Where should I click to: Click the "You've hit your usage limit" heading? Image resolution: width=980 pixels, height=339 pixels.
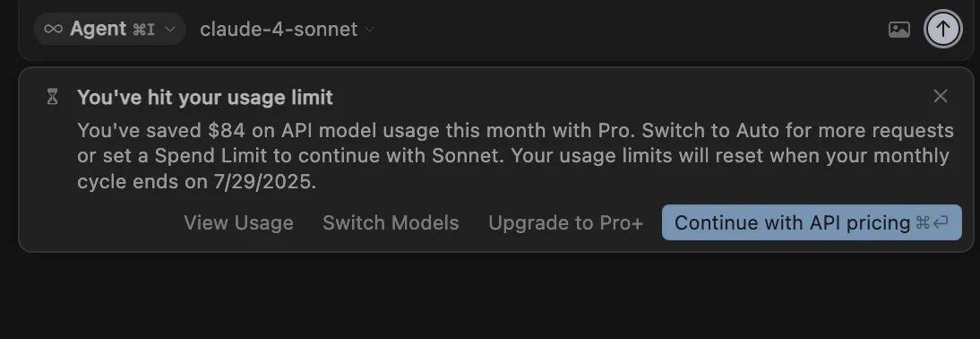pyautogui.click(x=205, y=98)
